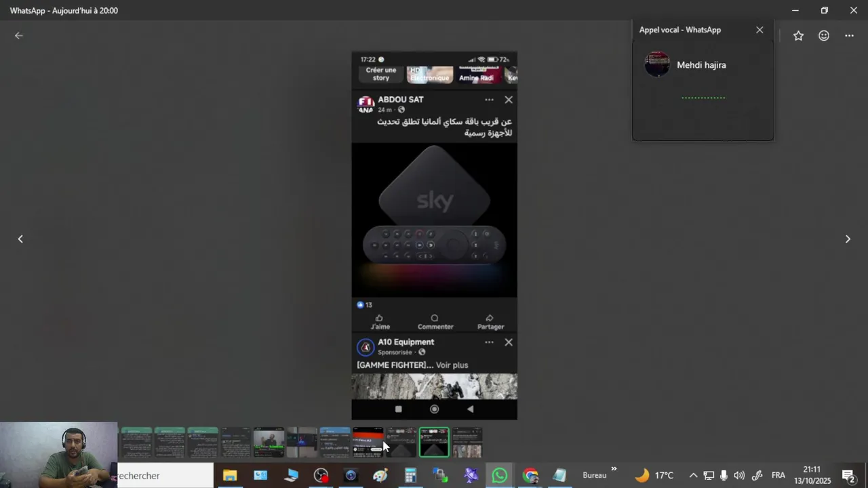Click the pen tray icon

point(757,476)
